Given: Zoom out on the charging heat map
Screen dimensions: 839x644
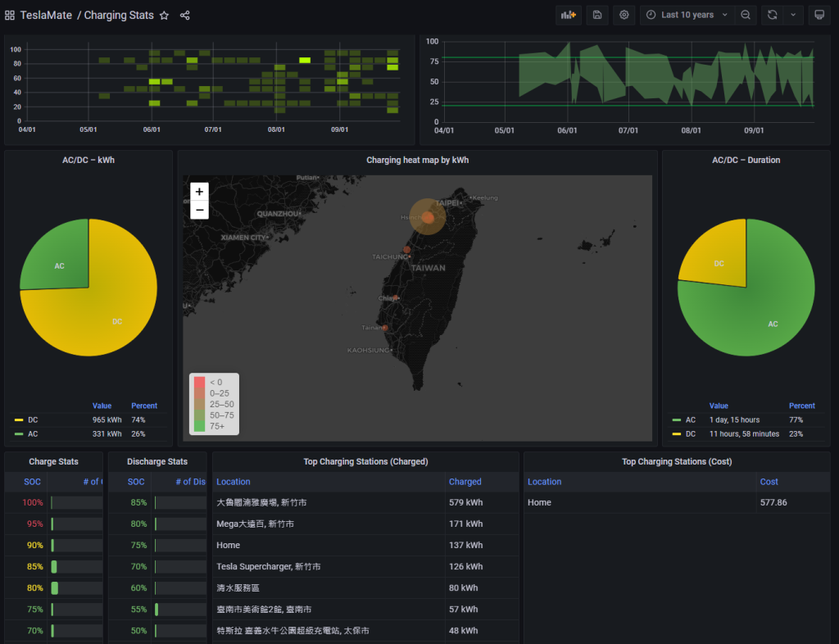Looking at the screenshot, I should click(199, 210).
